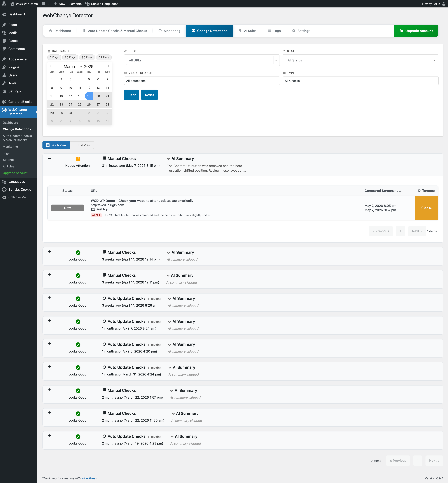Click the Pages icon in sidebar
This screenshot has height=483, width=448.
[x=4, y=41]
